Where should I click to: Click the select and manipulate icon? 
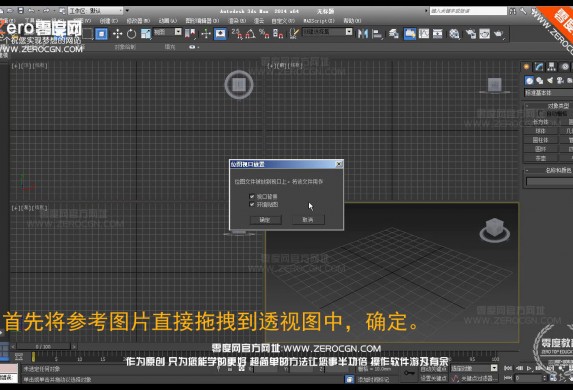tap(206, 34)
